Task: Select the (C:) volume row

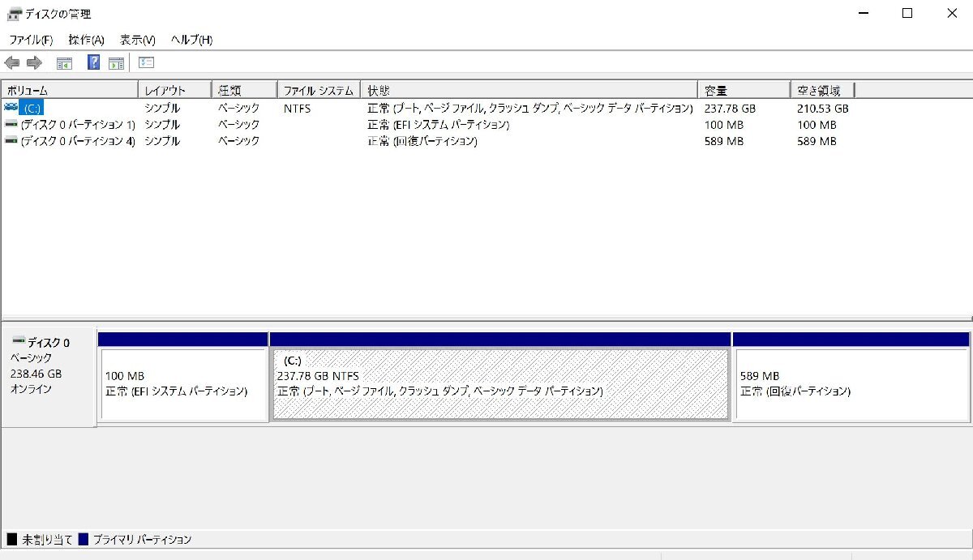Action: point(427,108)
